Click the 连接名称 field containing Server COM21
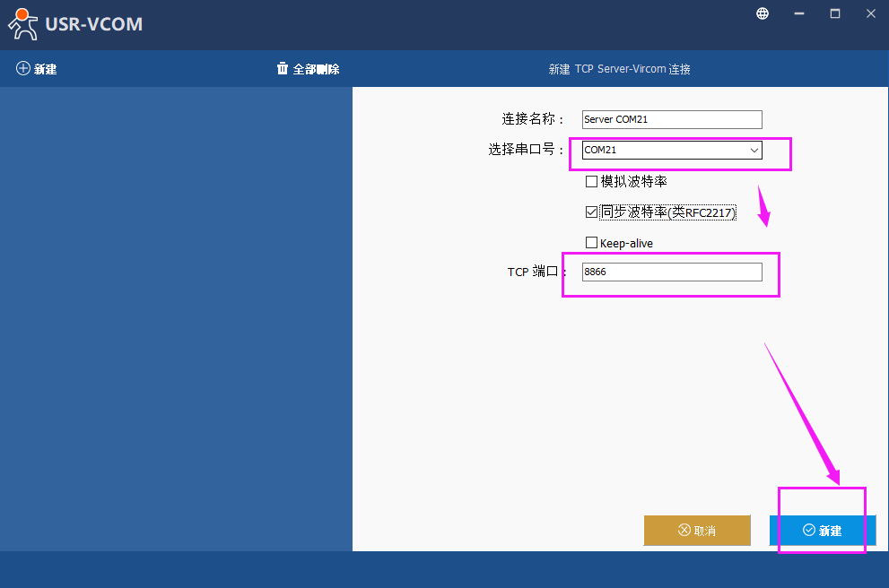The height and width of the screenshot is (588, 889). (x=671, y=119)
